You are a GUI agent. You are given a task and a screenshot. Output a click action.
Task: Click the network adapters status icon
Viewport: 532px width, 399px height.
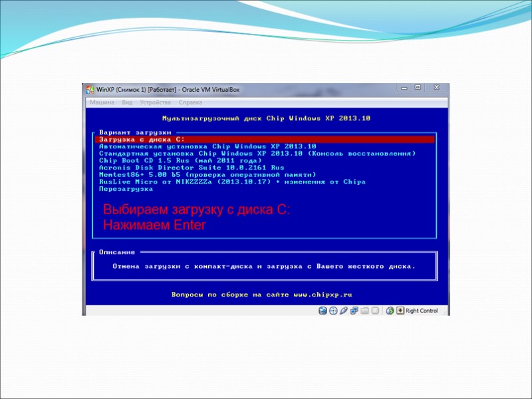(x=354, y=311)
